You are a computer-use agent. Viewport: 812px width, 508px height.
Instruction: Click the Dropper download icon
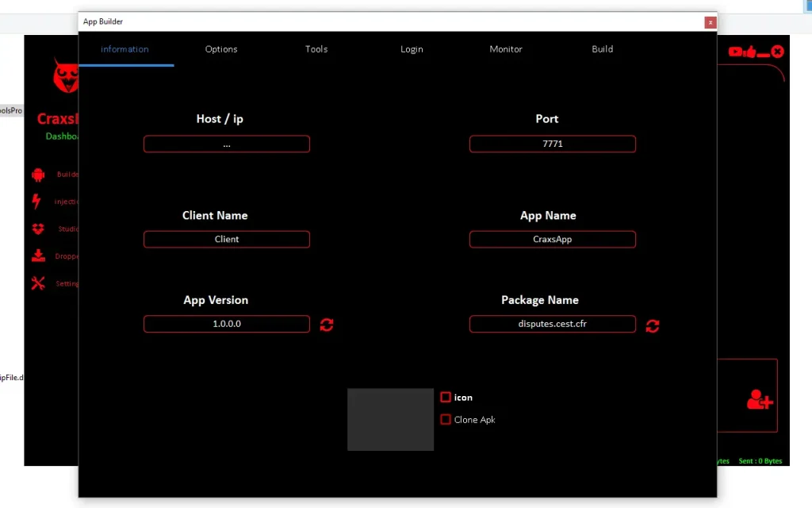36,256
